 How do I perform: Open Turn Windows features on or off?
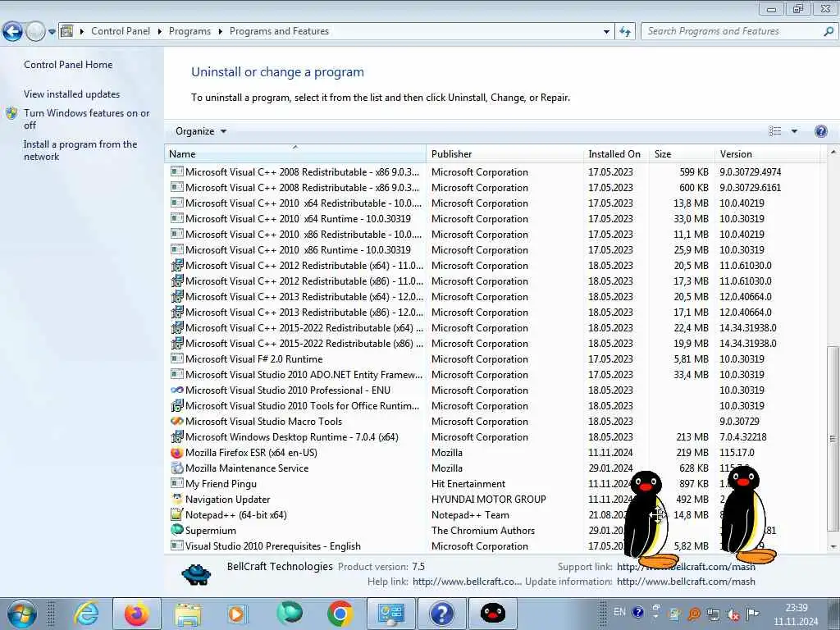pos(86,119)
